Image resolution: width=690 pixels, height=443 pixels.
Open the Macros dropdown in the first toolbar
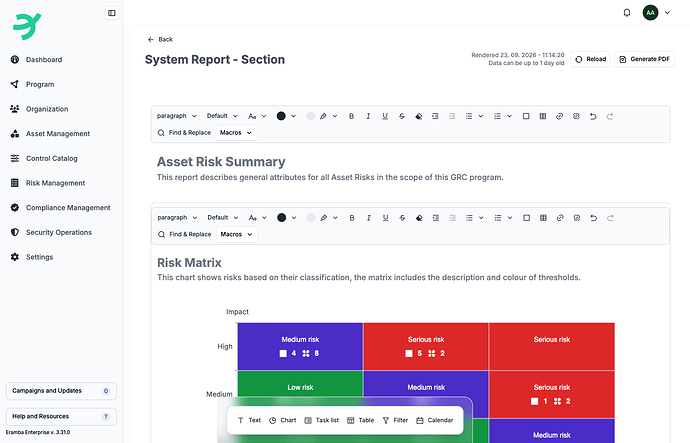236,132
